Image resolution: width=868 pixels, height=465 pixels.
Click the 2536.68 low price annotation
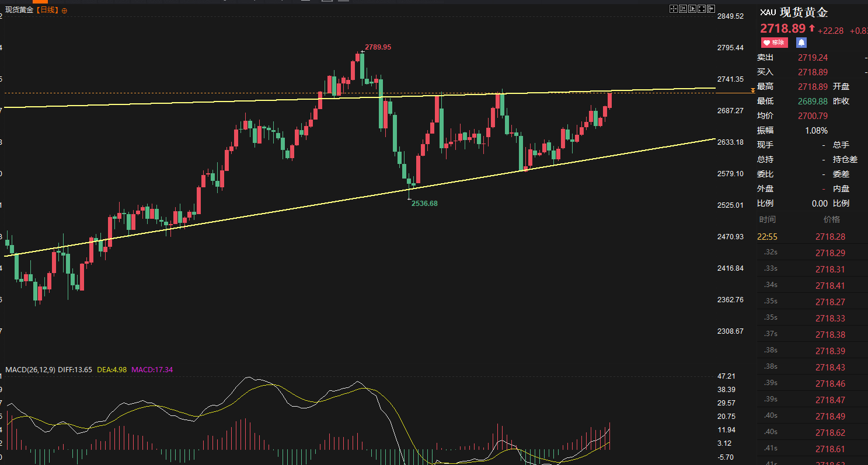point(424,204)
